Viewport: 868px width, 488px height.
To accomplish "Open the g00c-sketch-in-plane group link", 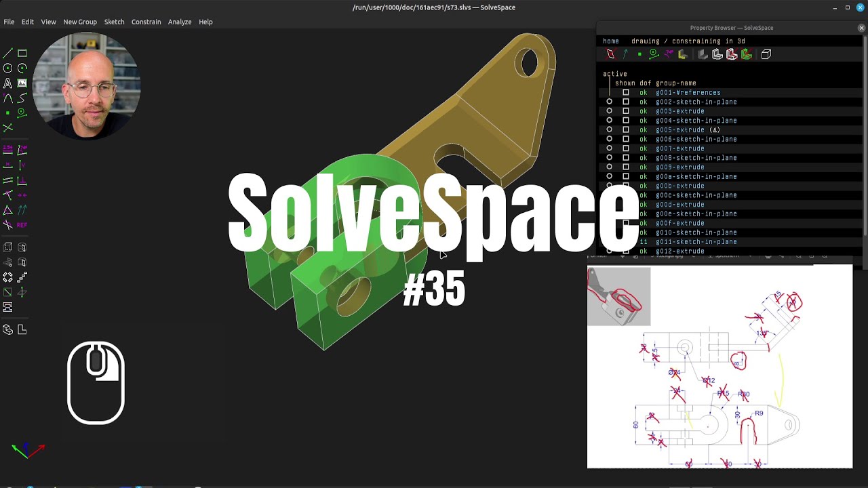I will point(696,195).
